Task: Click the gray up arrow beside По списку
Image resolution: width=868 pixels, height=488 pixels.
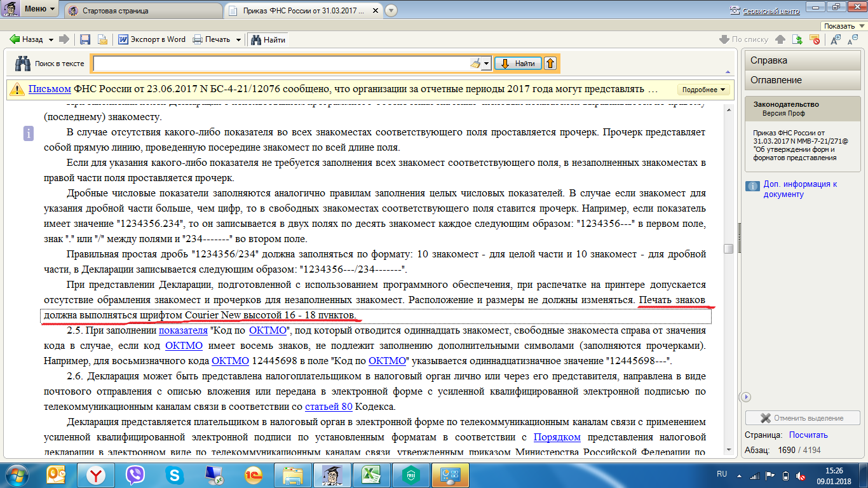Action: [x=780, y=39]
